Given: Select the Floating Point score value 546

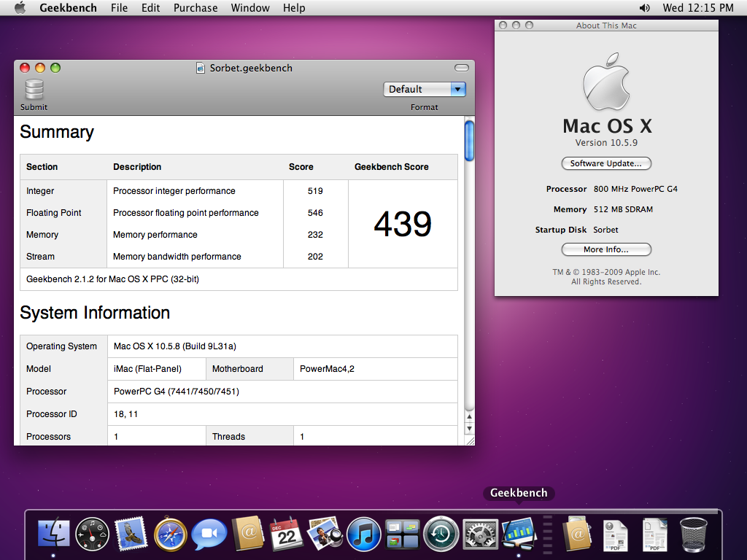Looking at the screenshot, I should click(315, 213).
